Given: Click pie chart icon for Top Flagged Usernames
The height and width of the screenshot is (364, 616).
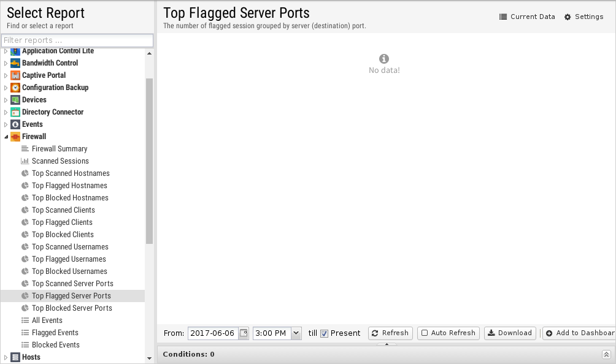Looking at the screenshot, I should coord(25,259).
